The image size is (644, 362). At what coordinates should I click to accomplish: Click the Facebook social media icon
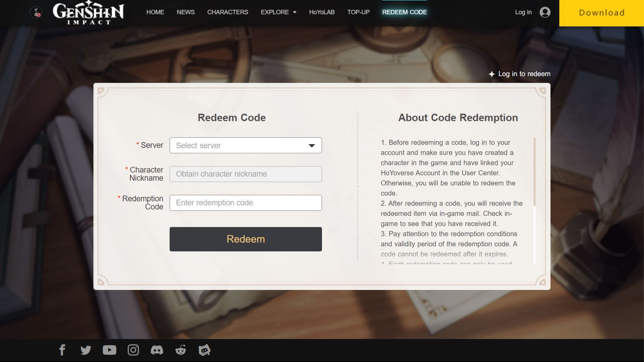[x=62, y=350]
